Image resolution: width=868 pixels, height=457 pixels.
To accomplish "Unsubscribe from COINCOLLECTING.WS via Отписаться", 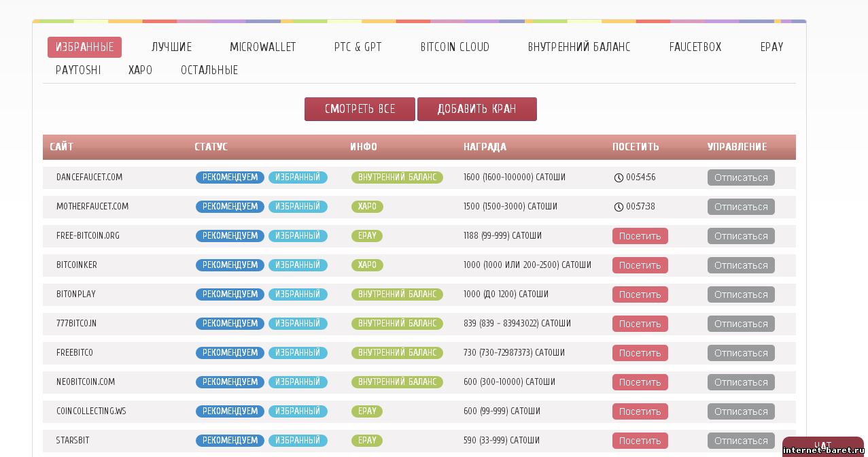I will (741, 411).
